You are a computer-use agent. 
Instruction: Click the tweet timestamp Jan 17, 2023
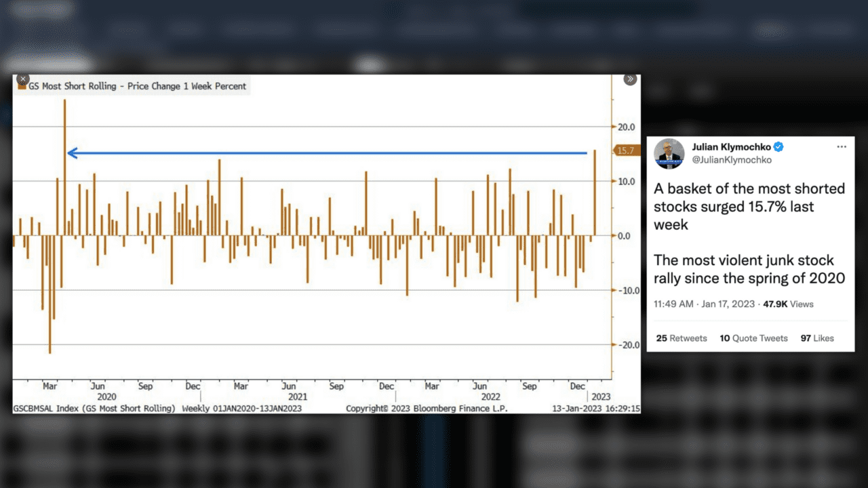(x=730, y=304)
